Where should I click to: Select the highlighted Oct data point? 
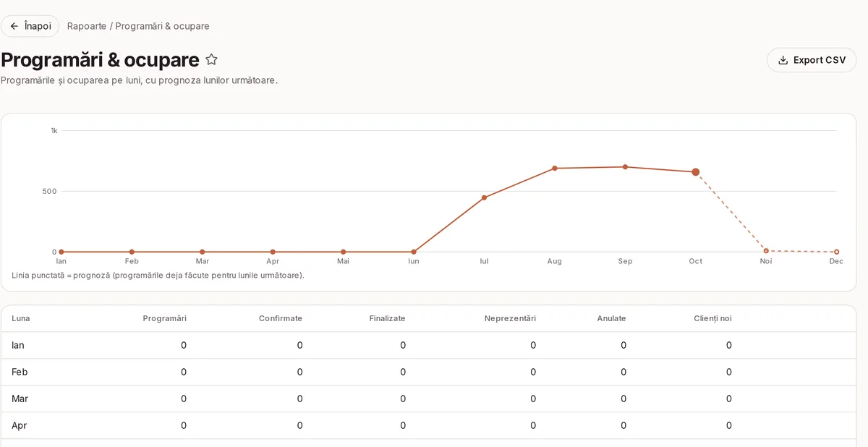[696, 172]
